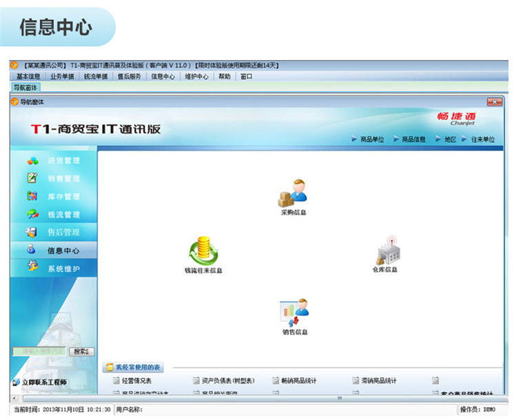Switch to the 导航窗体 tab
The width and height of the screenshot is (517, 420).
(x=26, y=88)
